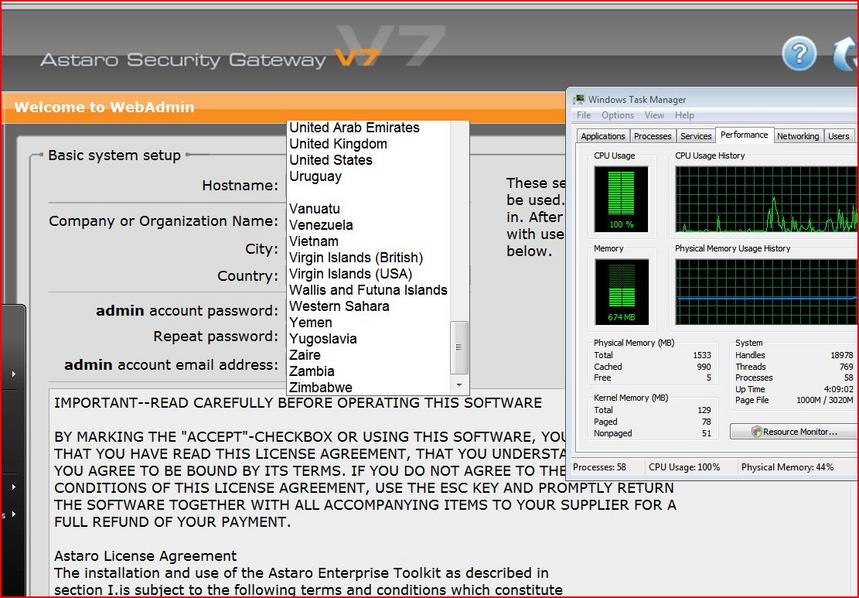Click the Nonpaged kernel memory value 51
The image size is (859, 598).
click(x=707, y=433)
